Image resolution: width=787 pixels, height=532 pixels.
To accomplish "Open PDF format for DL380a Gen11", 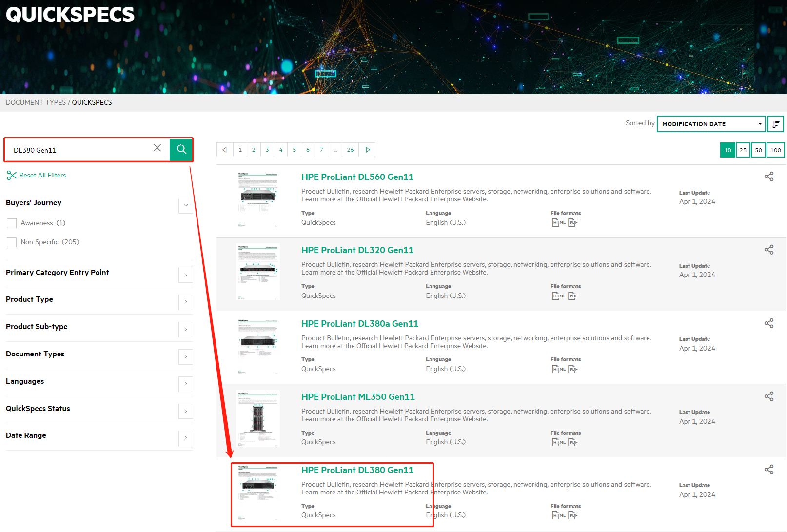I will (573, 369).
